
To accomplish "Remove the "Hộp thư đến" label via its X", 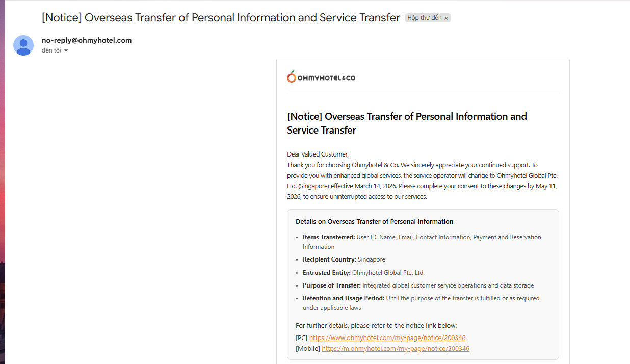I will pyautogui.click(x=447, y=18).
